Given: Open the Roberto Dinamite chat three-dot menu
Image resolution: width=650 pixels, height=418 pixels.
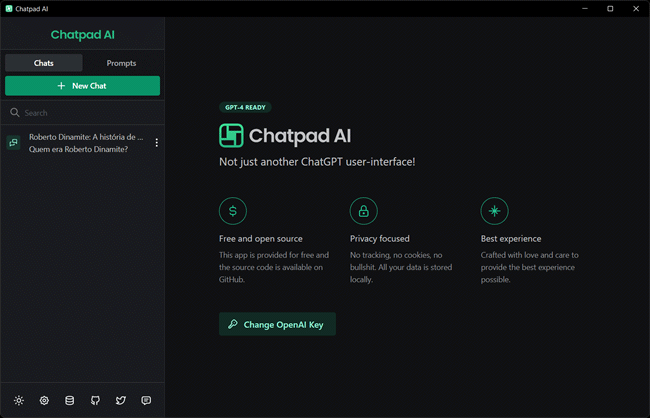Looking at the screenshot, I should 156,143.
